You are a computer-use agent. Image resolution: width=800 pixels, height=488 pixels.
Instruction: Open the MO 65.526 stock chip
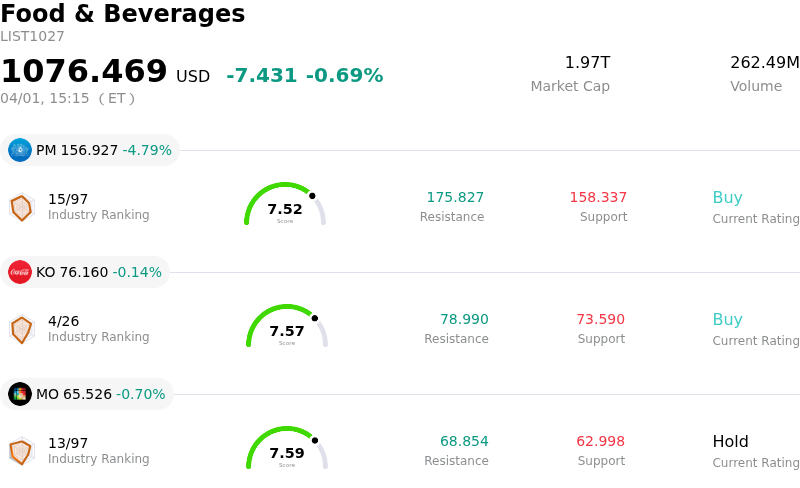pos(88,394)
